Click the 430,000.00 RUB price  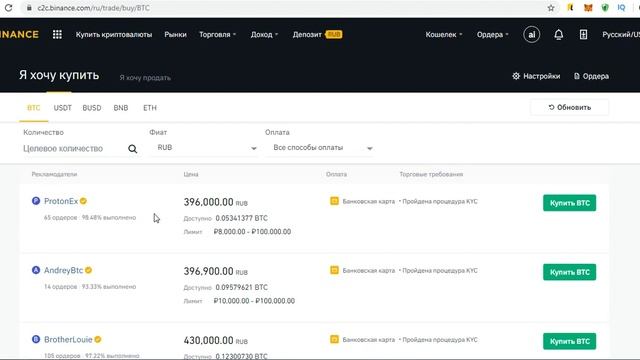[216, 340]
